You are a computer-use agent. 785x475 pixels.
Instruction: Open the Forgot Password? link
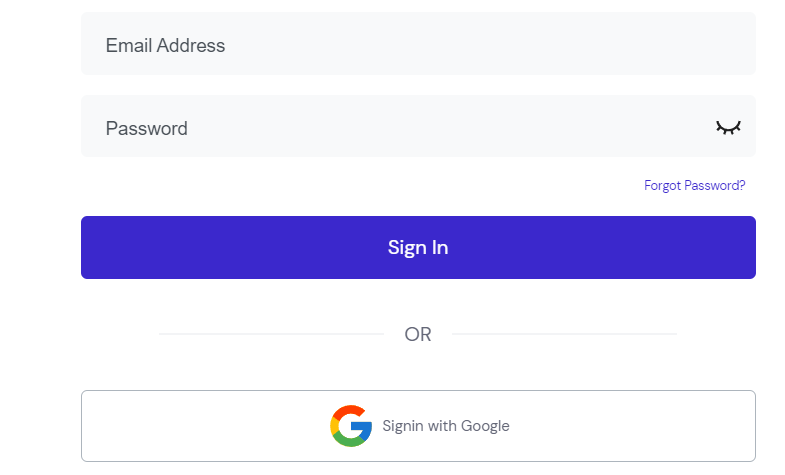[x=694, y=186]
